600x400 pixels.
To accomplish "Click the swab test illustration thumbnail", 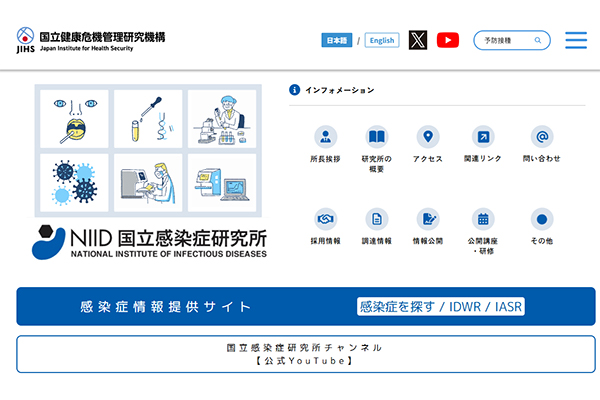I will (74, 119).
